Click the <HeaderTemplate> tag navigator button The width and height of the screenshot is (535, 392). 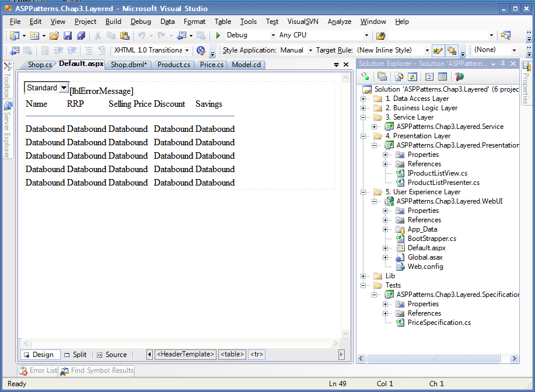click(x=186, y=355)
